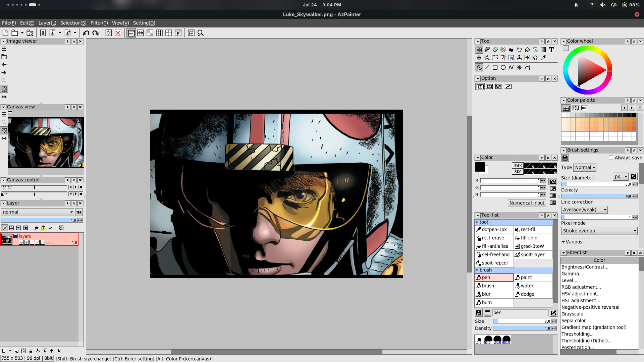Select the Text tool

[x=551, y=50]
